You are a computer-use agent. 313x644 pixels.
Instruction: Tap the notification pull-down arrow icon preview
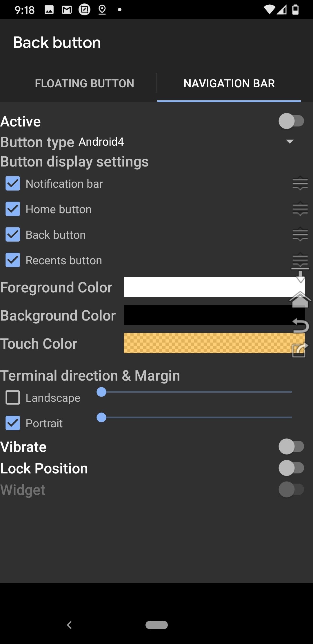pos(300,275)
